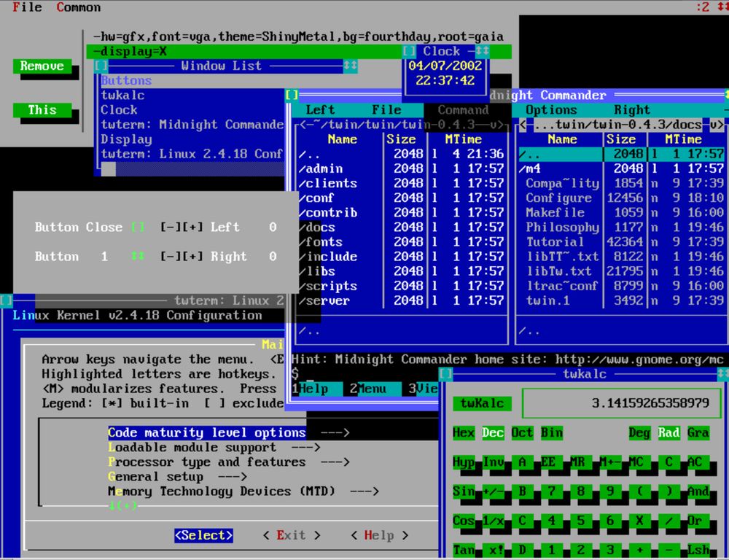Open Midnight Commander's Command menu
Screen dimensions: 729x560
(463, 110)
